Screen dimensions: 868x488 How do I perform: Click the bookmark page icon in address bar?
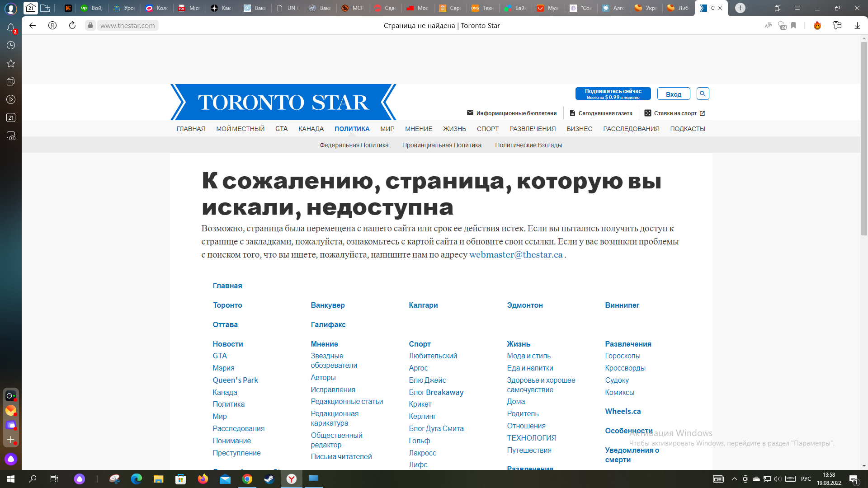793,26
